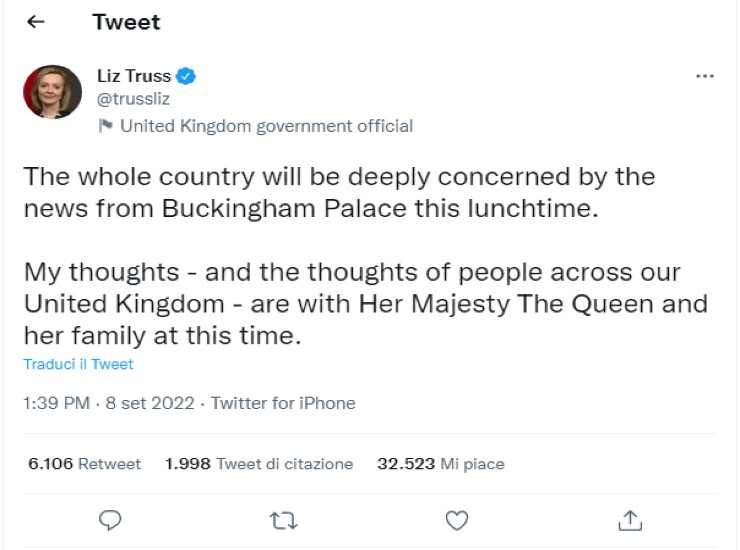
Task: Click the 1:39 PM tweet timestamp
Action: coord(56,404)
